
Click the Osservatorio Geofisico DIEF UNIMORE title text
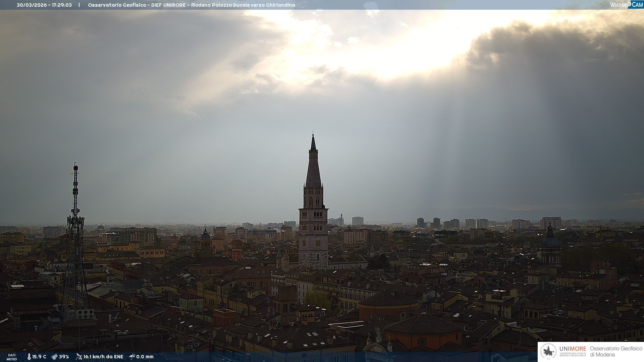point(191,5)
